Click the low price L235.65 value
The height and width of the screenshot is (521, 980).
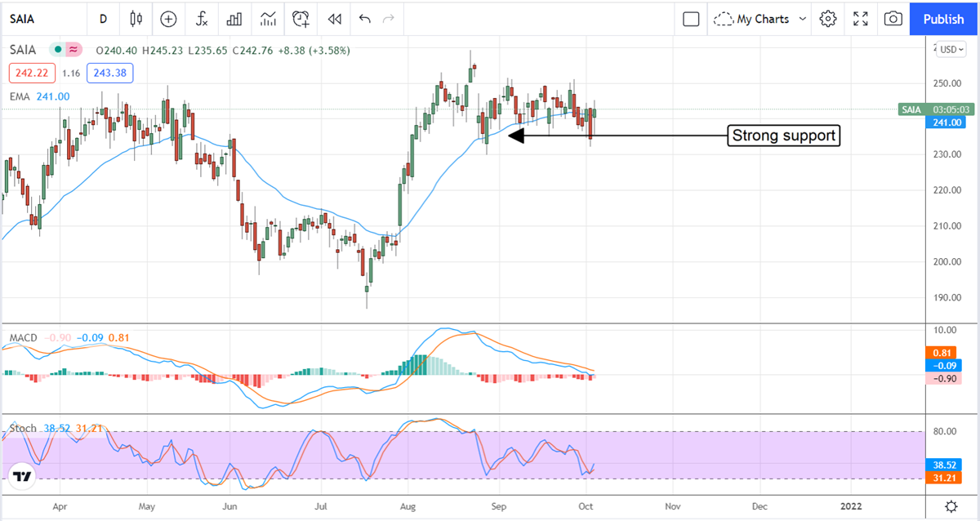point(208,50)
